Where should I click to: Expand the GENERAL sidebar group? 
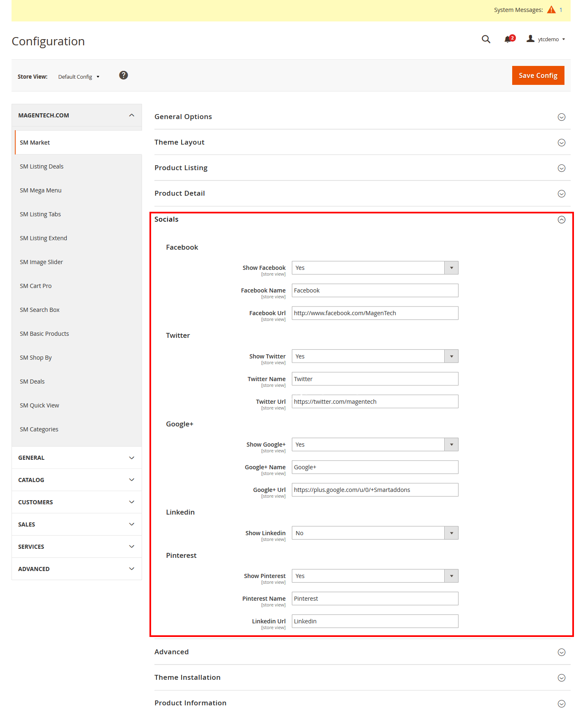77,458
